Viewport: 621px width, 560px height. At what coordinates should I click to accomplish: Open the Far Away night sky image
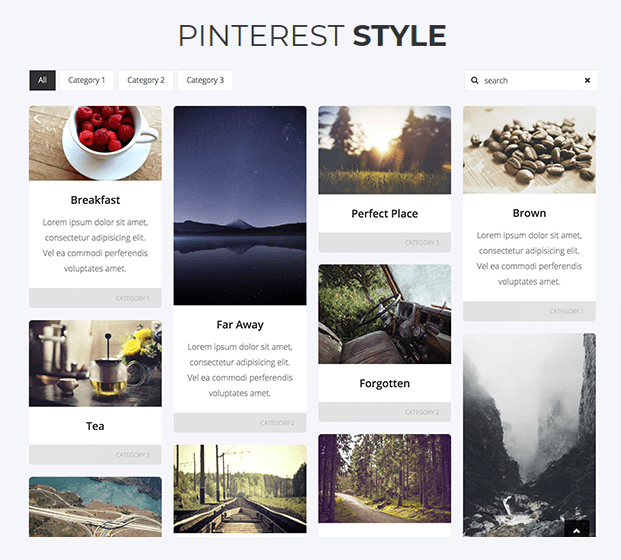(240, 205)
